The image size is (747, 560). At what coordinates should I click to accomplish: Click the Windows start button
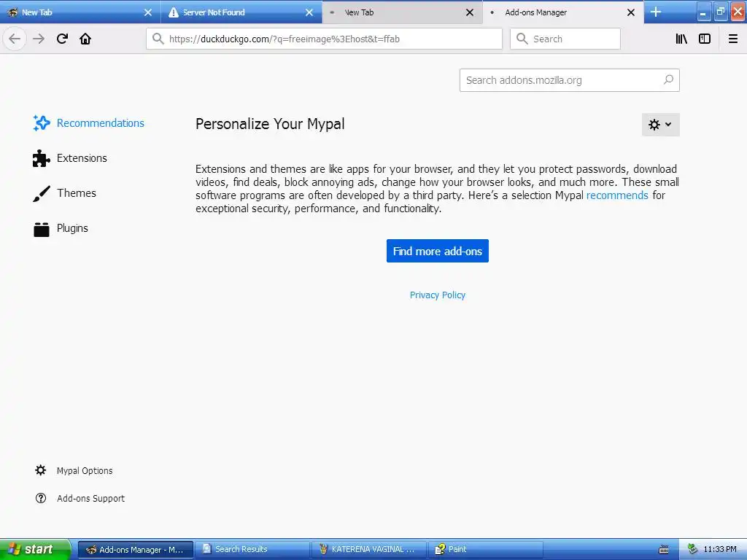(x=35, y=550)
